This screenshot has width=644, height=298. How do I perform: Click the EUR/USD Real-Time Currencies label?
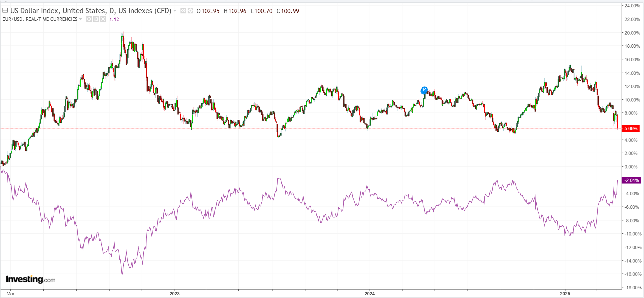[40, 19]
